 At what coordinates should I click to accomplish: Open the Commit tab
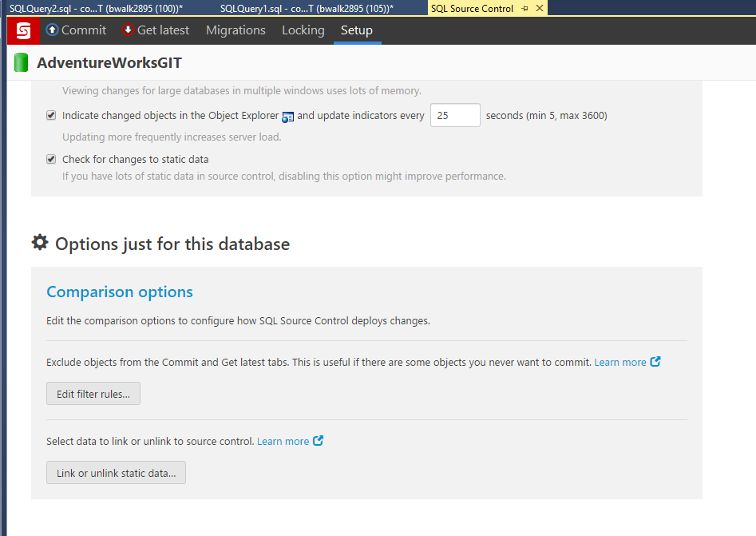(76, 30)
